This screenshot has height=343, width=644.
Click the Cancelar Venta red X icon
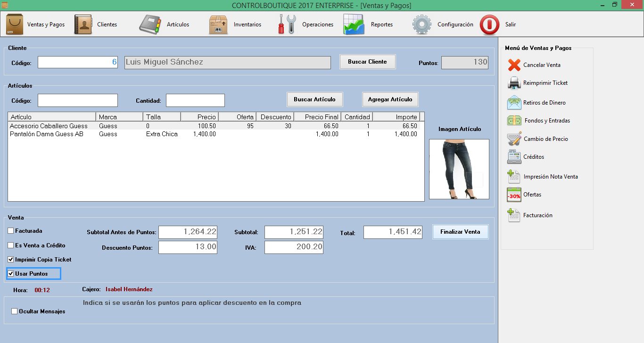click(514, 65)
